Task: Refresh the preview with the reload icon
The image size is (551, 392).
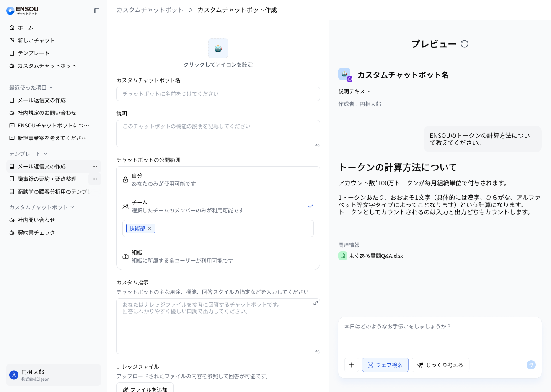Action: 465,44
